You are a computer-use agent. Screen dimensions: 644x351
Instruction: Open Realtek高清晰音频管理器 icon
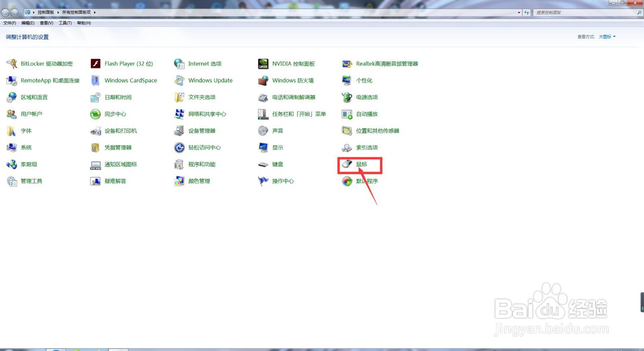point(347,64)
